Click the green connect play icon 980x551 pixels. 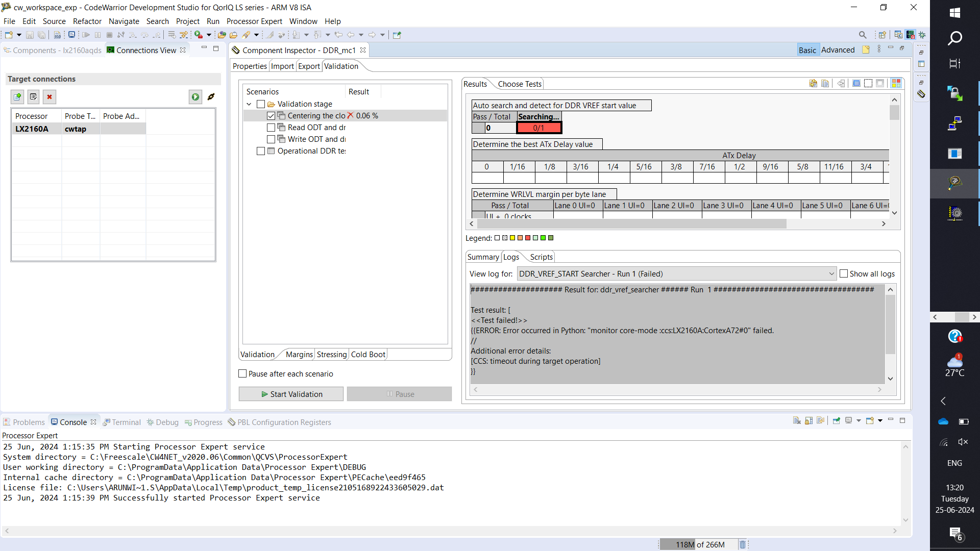[x=195, y=97]
